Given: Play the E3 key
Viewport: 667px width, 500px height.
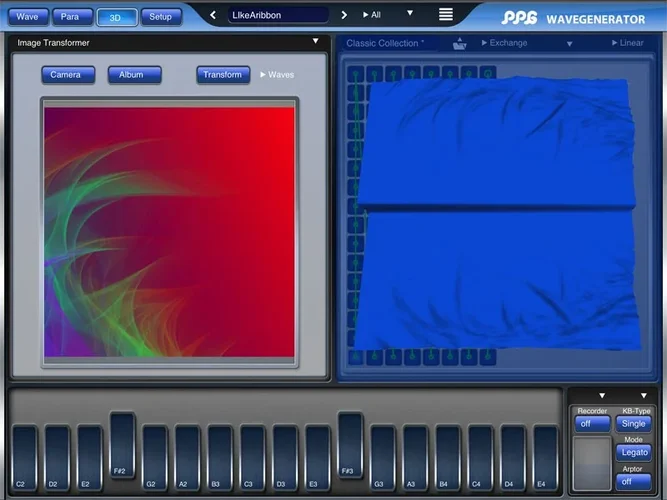Looking at the screenshot, I should click(318, 458).
